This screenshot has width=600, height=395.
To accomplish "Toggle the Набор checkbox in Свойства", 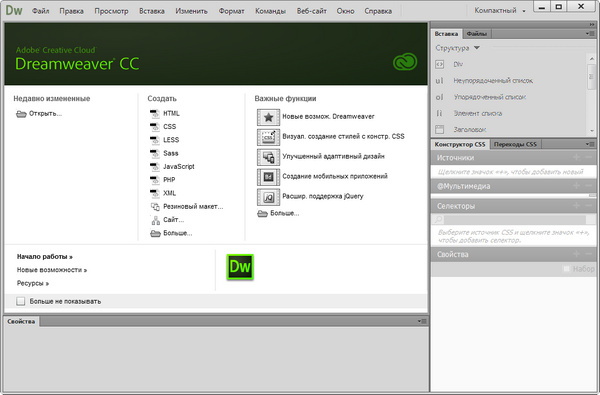I will 566,269.
